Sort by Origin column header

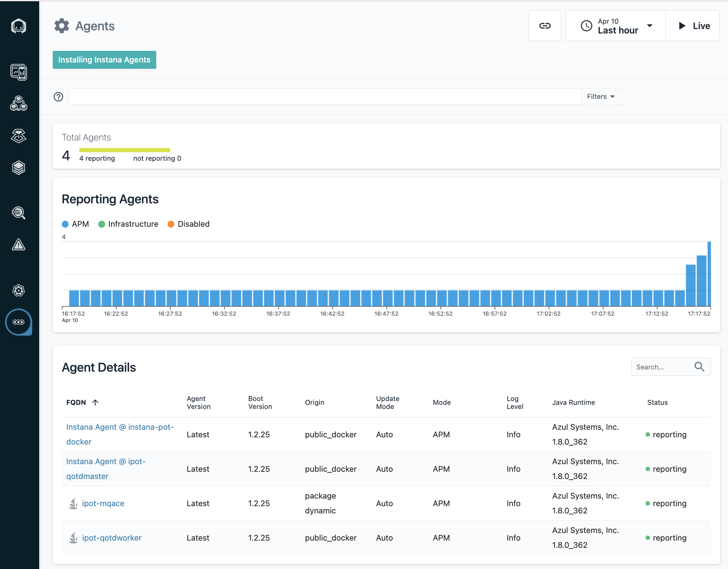coord(315,402)
